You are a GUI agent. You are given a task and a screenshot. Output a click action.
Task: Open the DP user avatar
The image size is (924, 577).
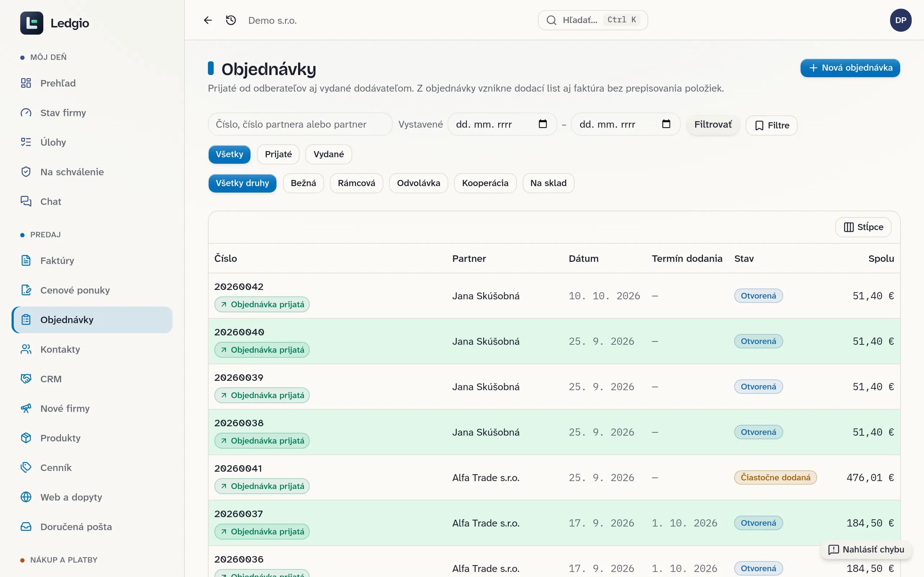(x=900, y=20)
